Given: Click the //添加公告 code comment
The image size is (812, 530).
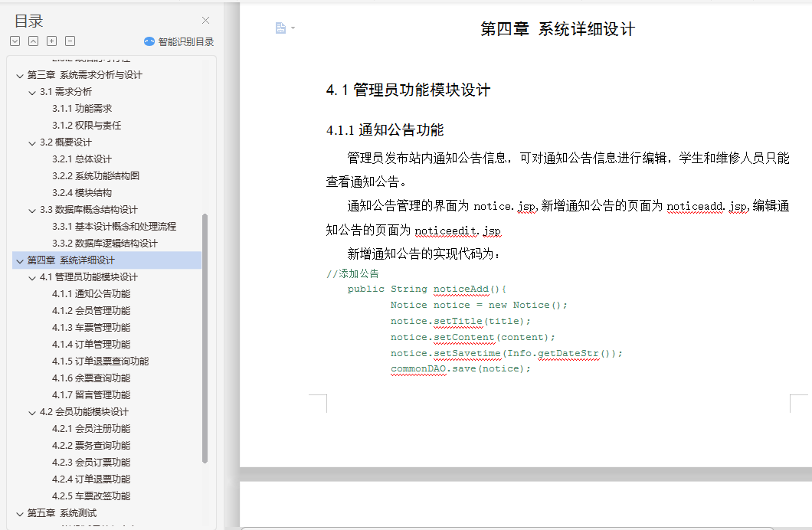Looking at the screenshot, I should coord(352,273).
